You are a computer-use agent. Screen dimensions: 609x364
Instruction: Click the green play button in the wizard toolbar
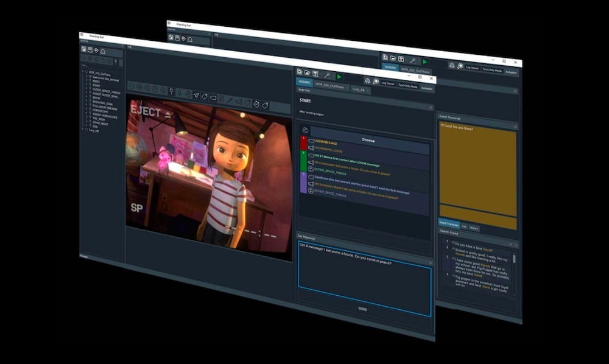(339, 76)
